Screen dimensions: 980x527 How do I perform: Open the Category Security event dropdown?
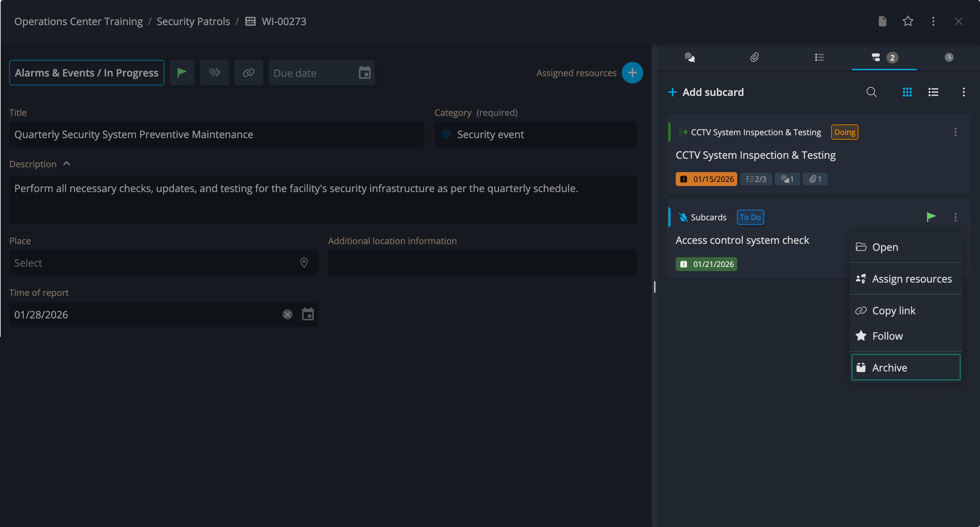pyautogui.click(x=535, y=134)
